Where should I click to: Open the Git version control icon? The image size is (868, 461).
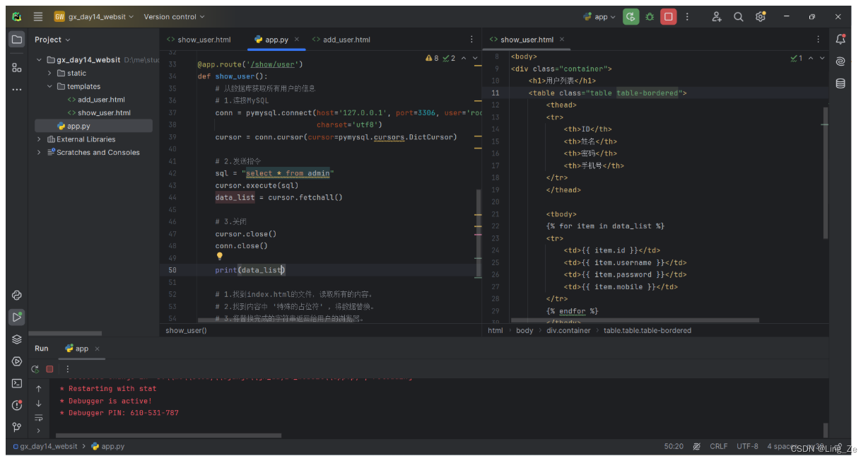pos(17,427)
